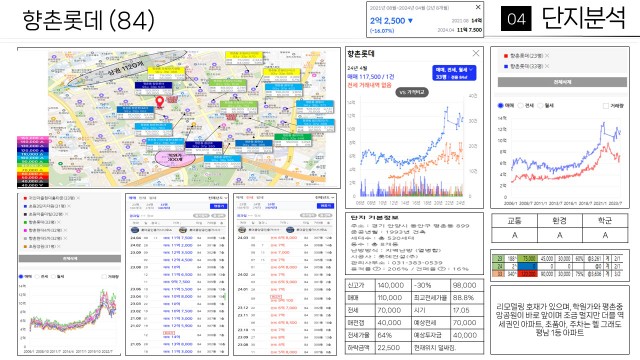Close the 2억 2,500 price change popup

coord(478,7)
